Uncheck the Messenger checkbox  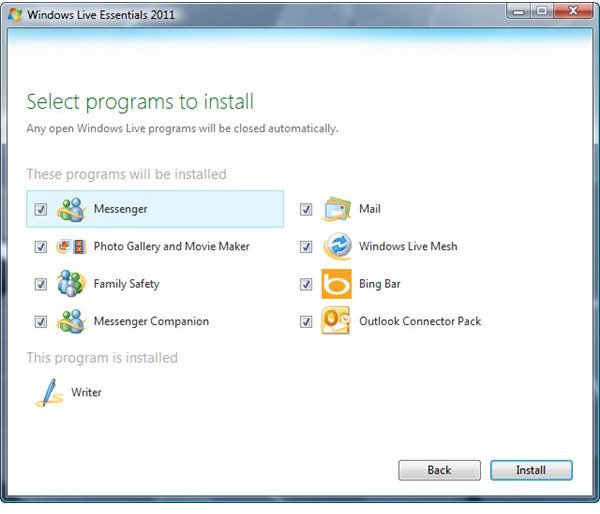(x=41, y=209)
